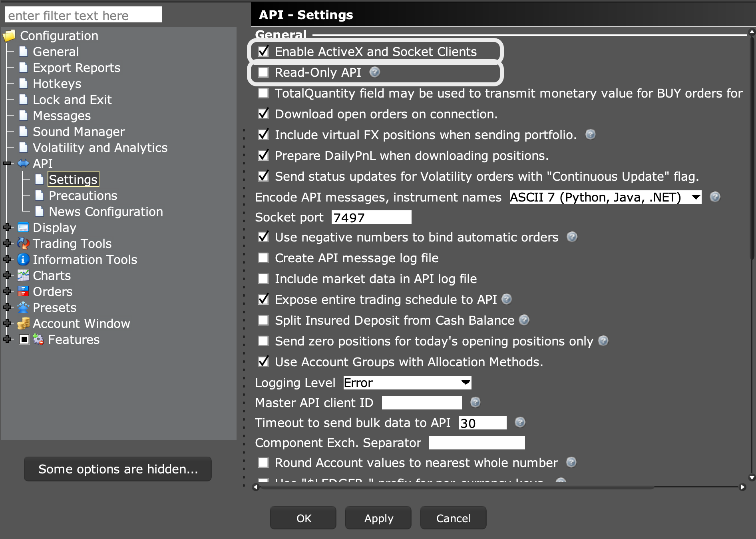Click the Export Reports page icon
756x539 pixels.
pyautogui.click(x=24, y=68)
